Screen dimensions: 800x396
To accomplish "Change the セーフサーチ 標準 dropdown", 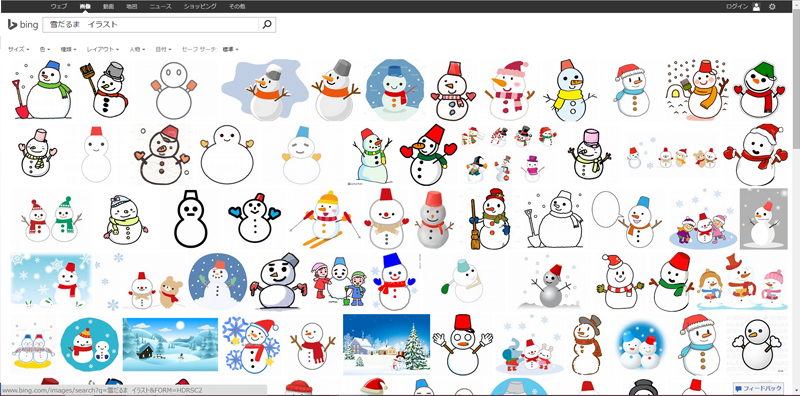I will click(231, 50).
